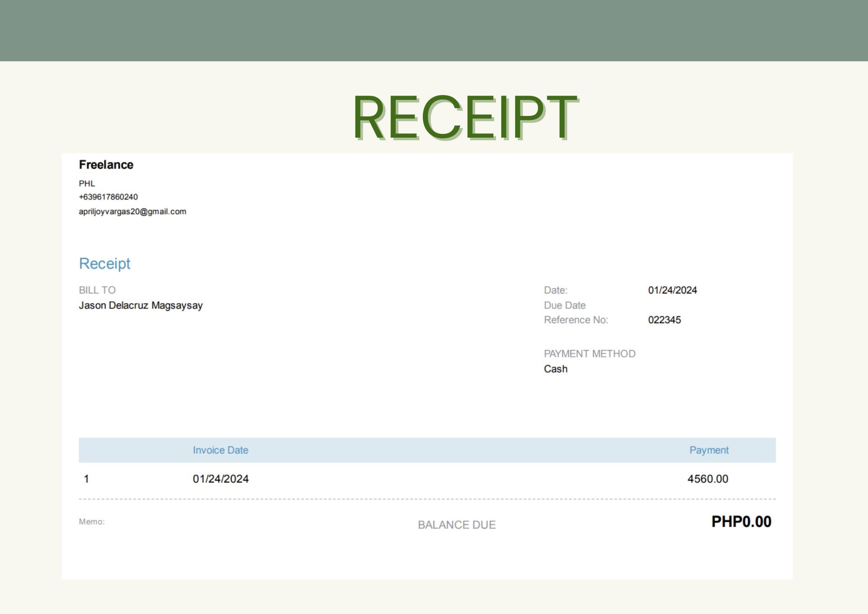
Task: Click the receipt date value 01/24/2024
Action: 672,290
